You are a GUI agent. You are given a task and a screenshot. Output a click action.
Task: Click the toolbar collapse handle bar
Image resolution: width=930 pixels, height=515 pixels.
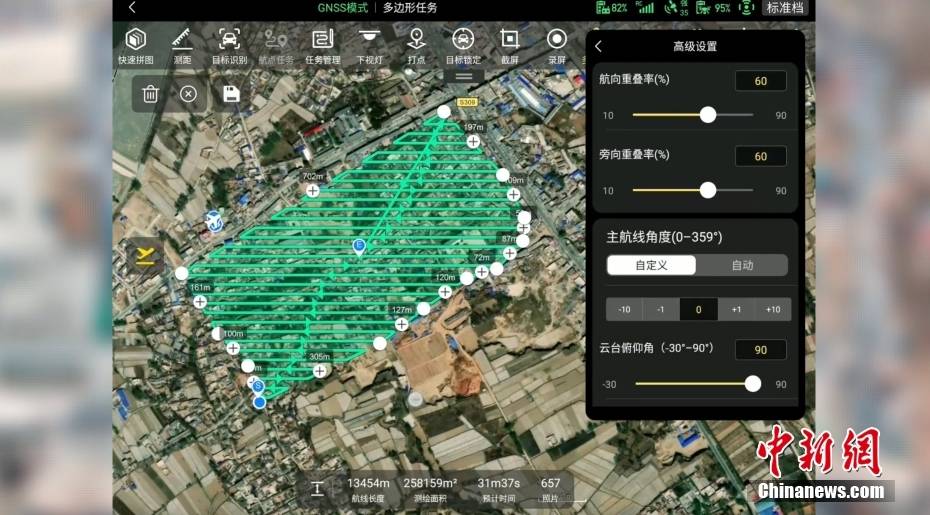pyautogui.click(x=464, y=77)
